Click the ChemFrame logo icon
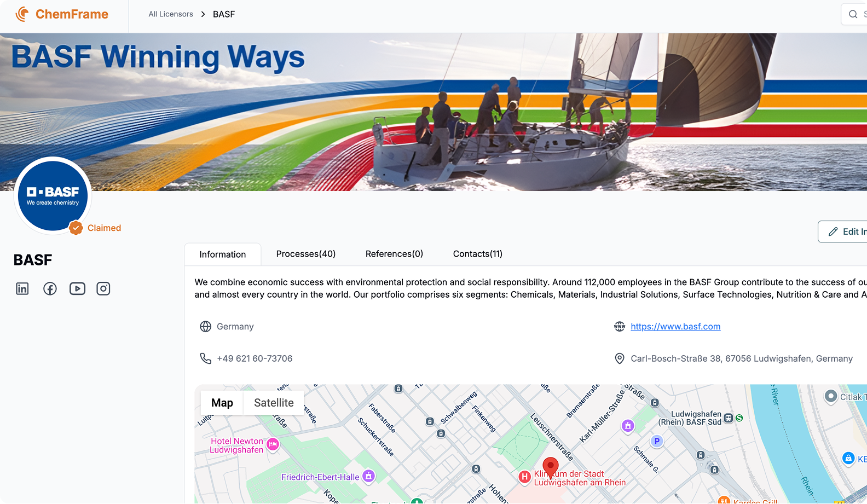The width and height of the screenshot is (867, 504). pos(22,14)
